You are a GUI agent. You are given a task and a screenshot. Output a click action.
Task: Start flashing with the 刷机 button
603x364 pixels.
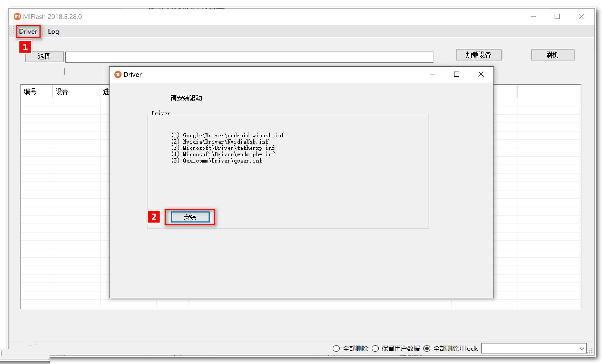552,55
